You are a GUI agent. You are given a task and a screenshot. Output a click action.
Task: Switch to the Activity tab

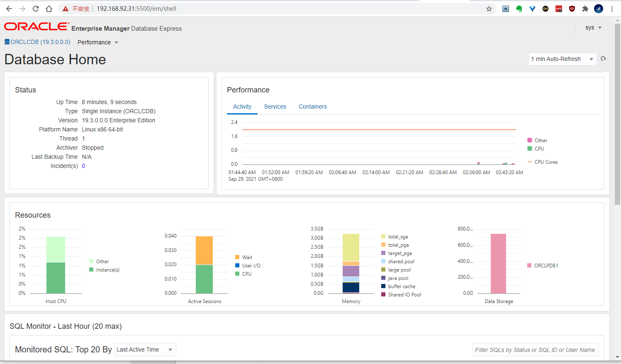click(x=242, y=107)
